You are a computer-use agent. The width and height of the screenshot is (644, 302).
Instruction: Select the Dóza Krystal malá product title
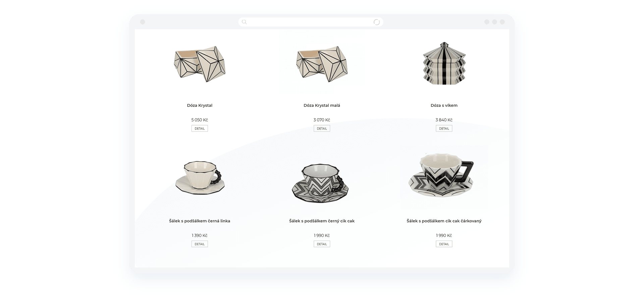point(322,105)
